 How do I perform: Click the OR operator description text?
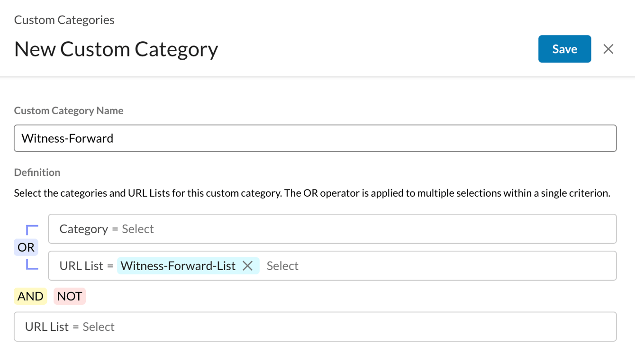click(312, 193)
